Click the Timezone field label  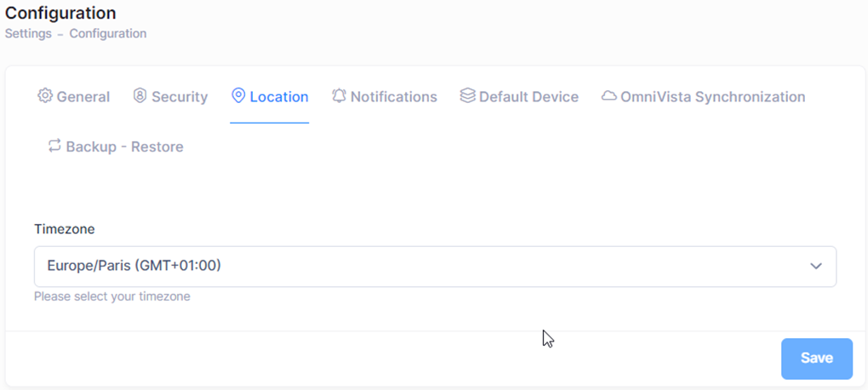(65, 229)
